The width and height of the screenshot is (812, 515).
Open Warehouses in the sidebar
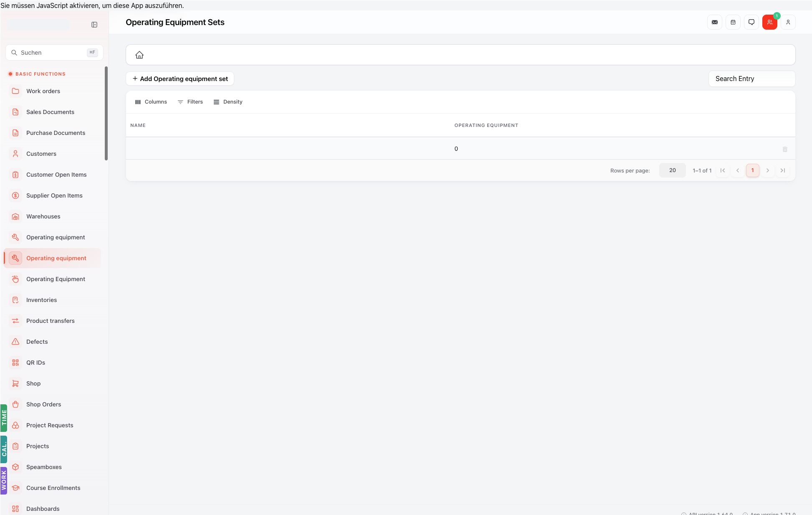[53, 216]
